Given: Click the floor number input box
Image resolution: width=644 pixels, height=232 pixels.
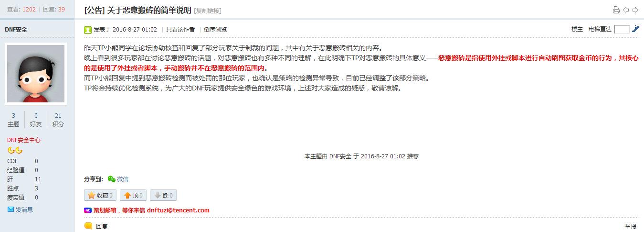Looking at the screenshot, I should pos(622,29).
